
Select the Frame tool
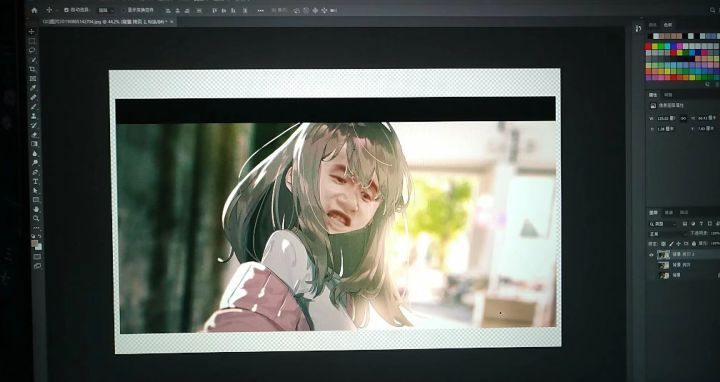click(33, 79)
